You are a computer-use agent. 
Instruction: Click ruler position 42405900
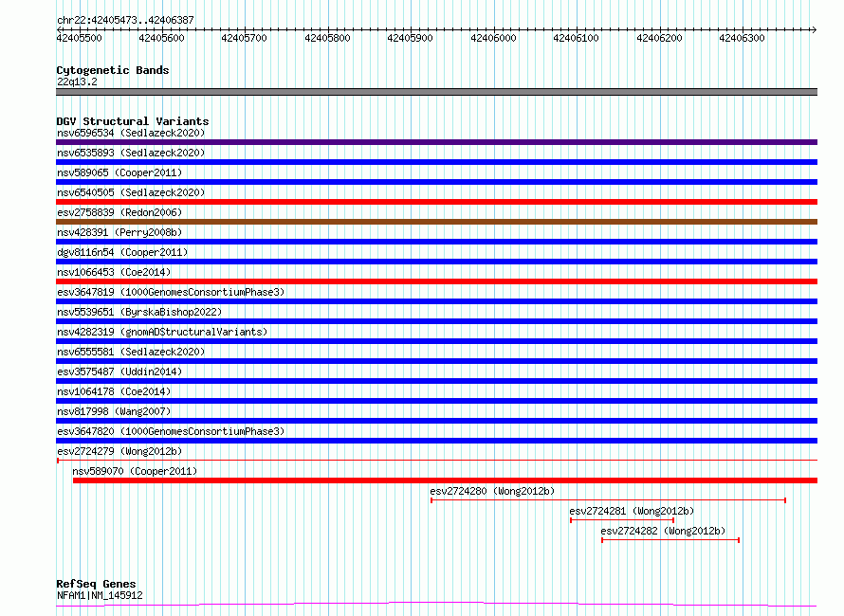tap(411, 38)
